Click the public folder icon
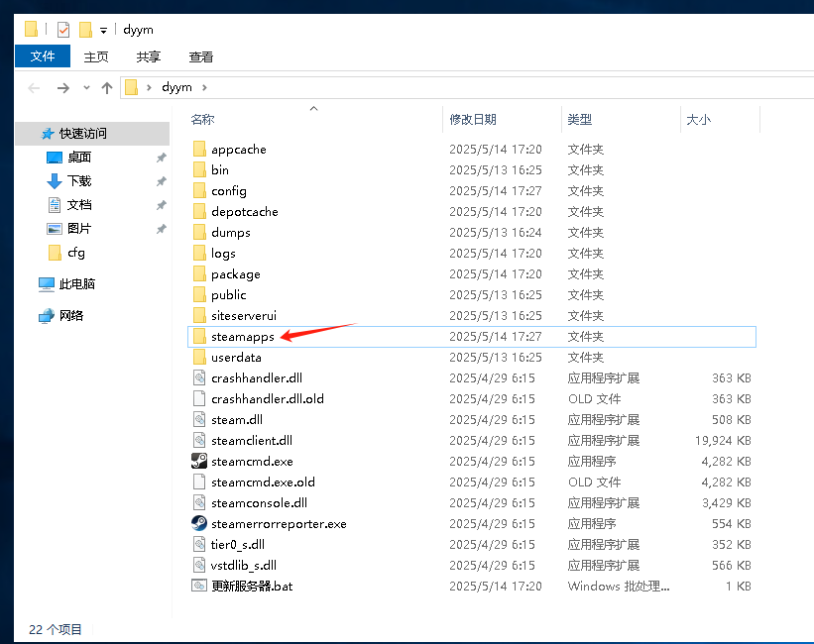 (x=199, y=294)
